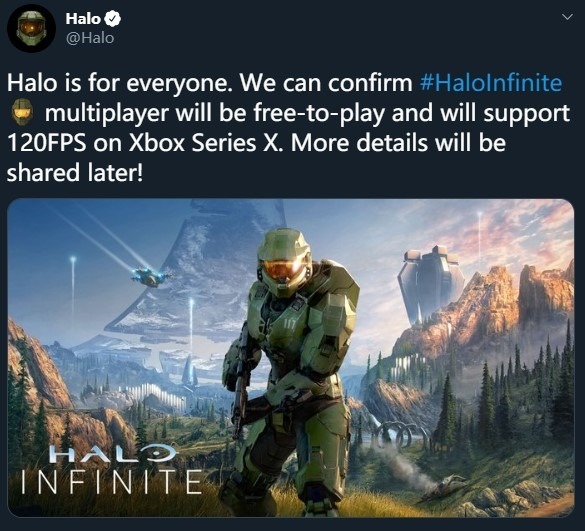Click Master Chief's orange visor in the artwork

pos(282,271)
